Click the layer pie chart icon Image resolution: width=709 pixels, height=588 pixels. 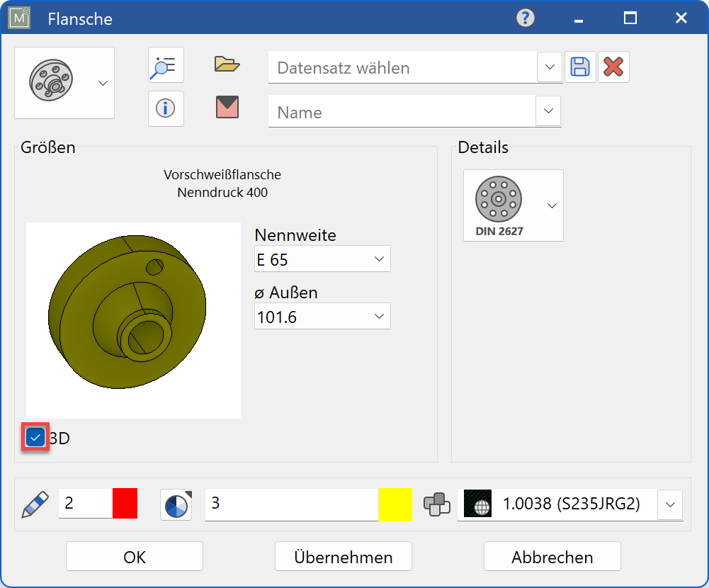(176, 505)
